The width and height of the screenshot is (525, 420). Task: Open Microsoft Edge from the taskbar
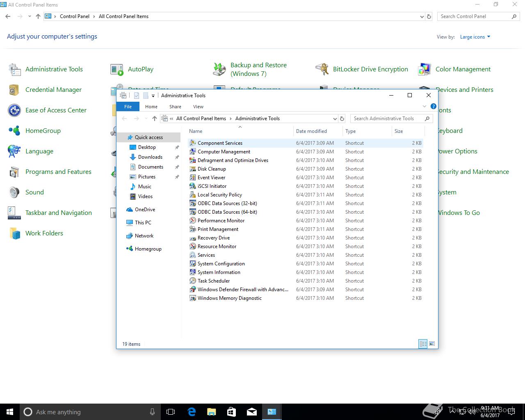192,412
